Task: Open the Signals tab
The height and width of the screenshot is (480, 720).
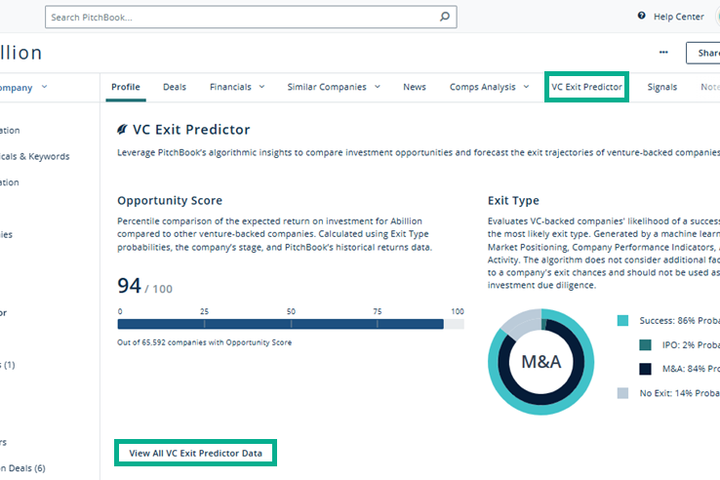Action: click(x=662, y=87)
